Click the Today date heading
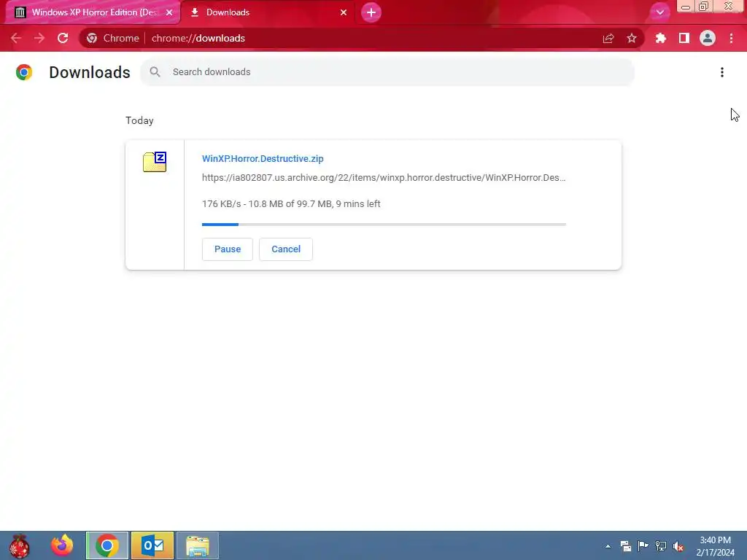The image size is (747, 560). point(139,120)
